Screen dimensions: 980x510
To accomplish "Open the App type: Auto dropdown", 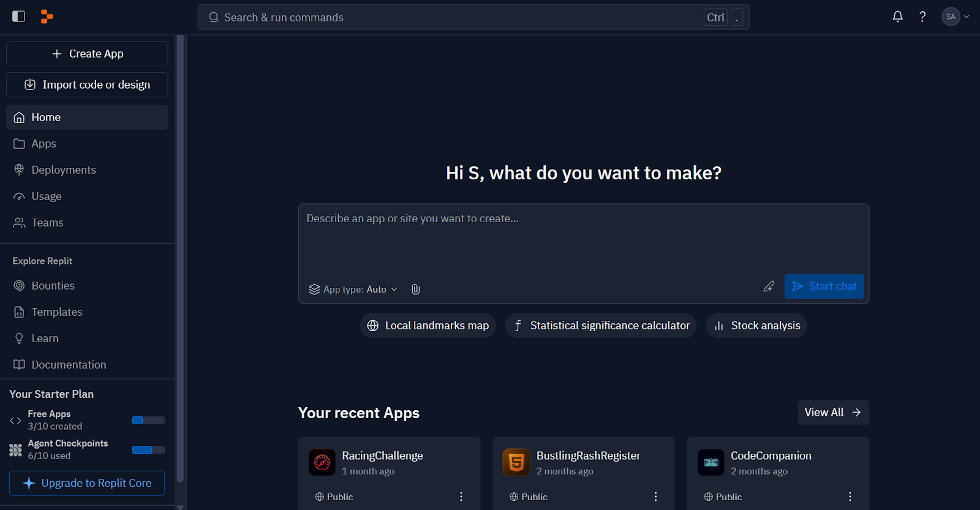I will (x=353, y=289).
